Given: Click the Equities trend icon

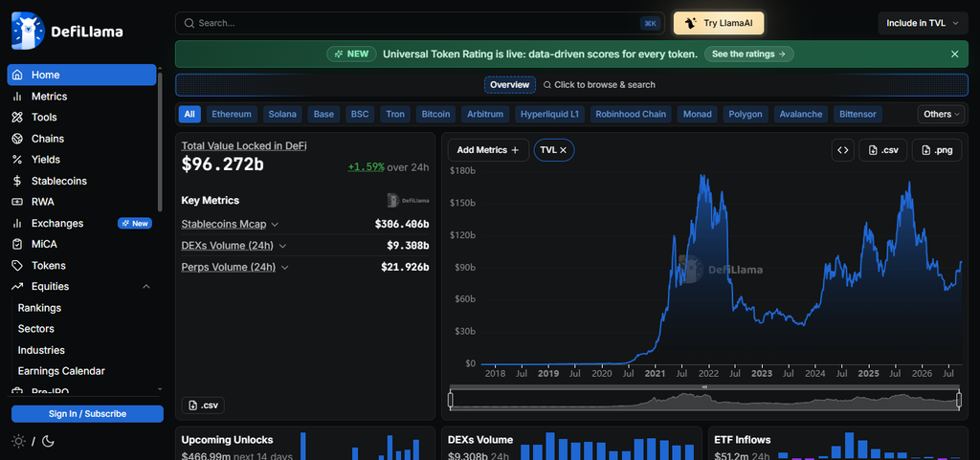Looking at the screenshot, I should (x=18, y=287).
